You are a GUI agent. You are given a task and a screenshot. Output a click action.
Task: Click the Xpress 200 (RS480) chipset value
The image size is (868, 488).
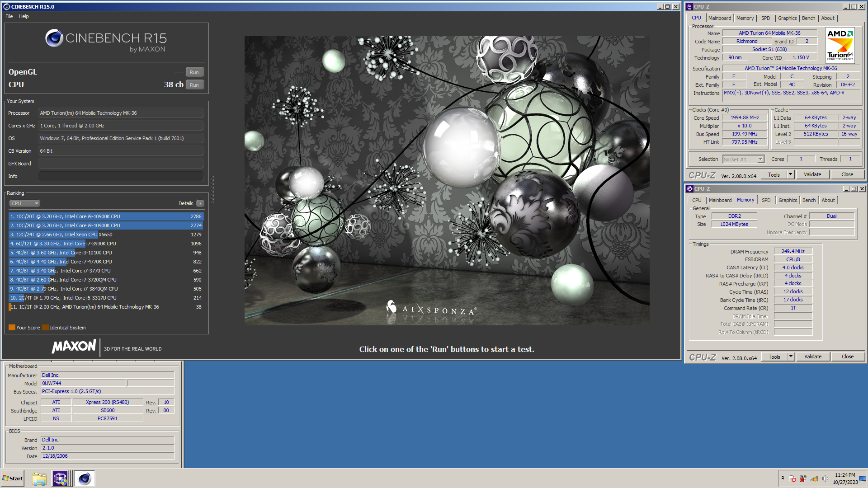[x=108, y=402]
